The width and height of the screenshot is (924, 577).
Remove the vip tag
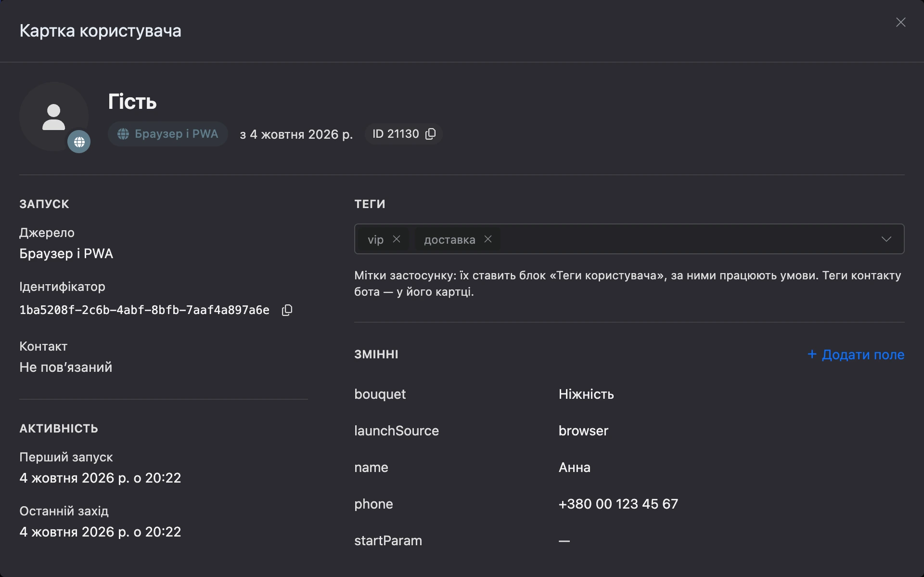(397, 239)
